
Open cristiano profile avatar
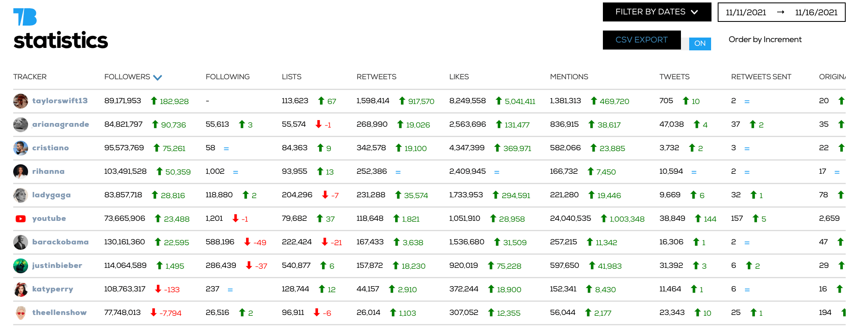21,148
